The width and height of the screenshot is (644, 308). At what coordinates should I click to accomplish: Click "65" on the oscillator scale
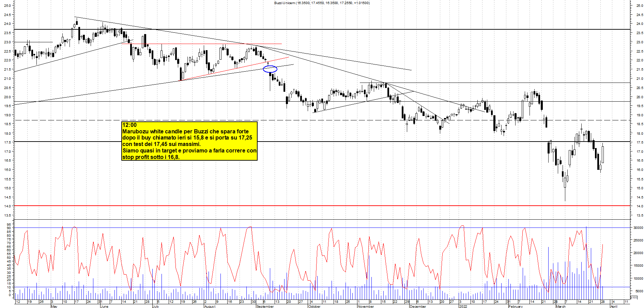9,246
